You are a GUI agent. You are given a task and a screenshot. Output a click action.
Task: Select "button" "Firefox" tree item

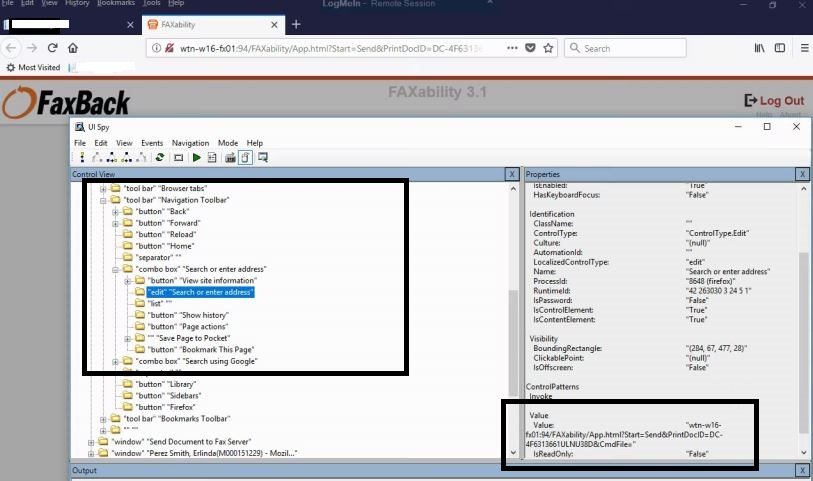click(x=166, y=407)
